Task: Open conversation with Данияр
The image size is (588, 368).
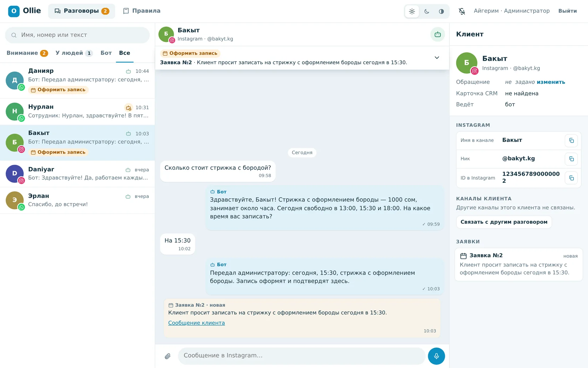Action: tap(77, 80)
